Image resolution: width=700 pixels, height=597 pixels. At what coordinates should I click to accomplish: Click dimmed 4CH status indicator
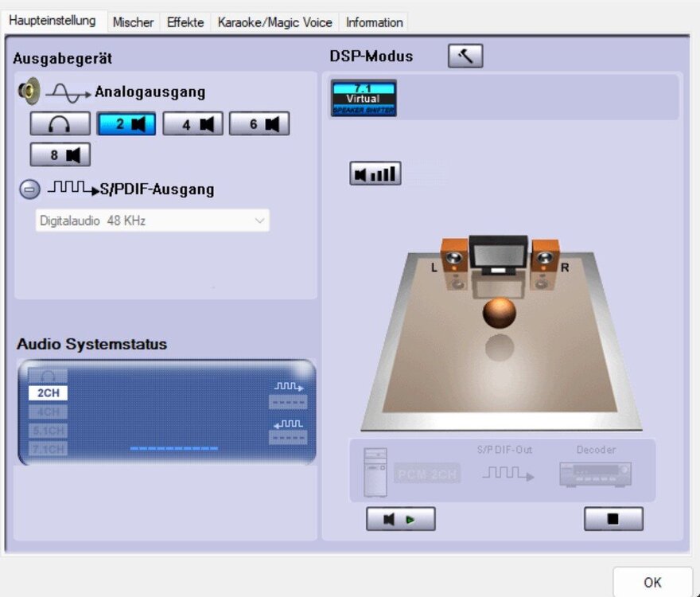click(x=48, y=412)
